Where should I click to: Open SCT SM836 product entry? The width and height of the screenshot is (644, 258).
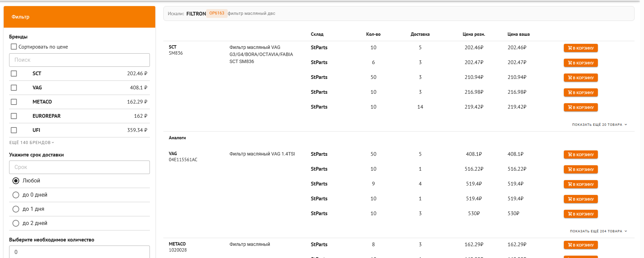tap(176, 50)
